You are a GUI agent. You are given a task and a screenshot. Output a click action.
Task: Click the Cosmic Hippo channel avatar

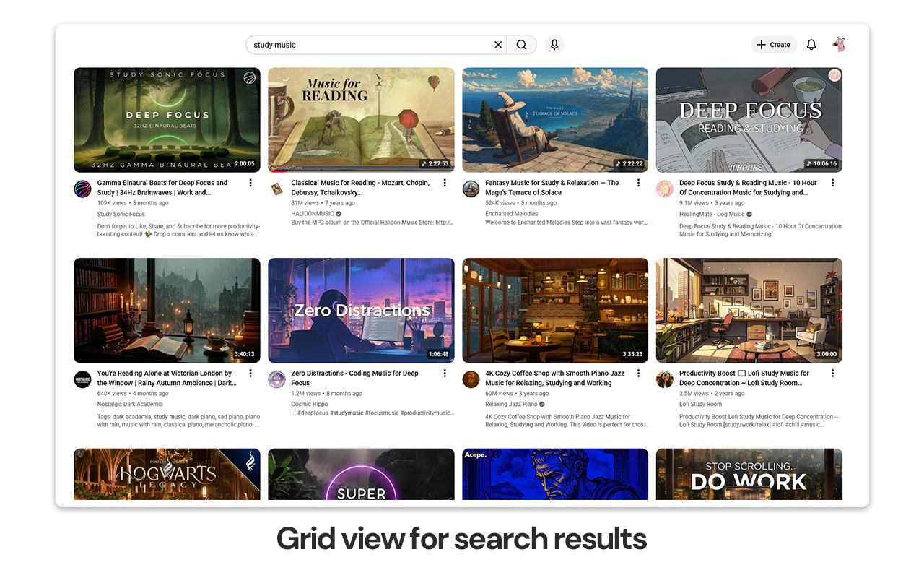click(x=276, y=379)
